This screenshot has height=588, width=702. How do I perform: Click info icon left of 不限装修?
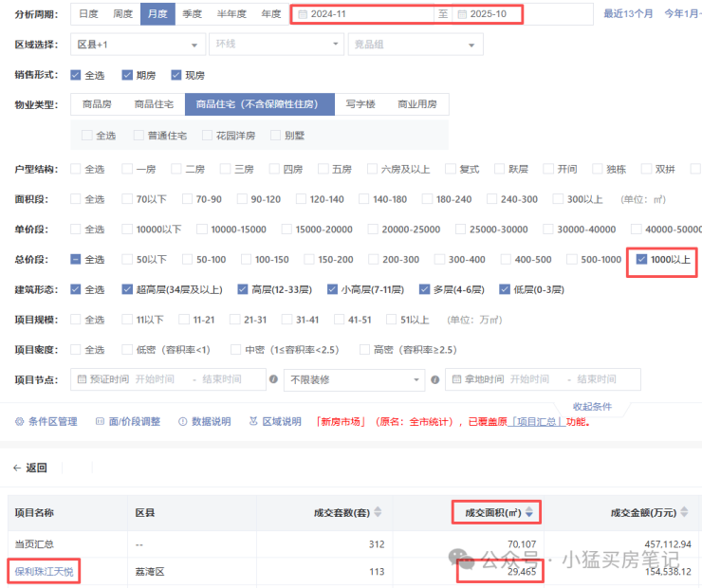click(x=273, y=379)
